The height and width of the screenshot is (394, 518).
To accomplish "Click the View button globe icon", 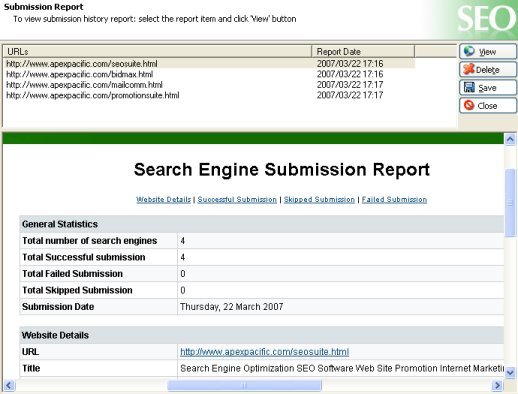I will (x=469, y=51).
